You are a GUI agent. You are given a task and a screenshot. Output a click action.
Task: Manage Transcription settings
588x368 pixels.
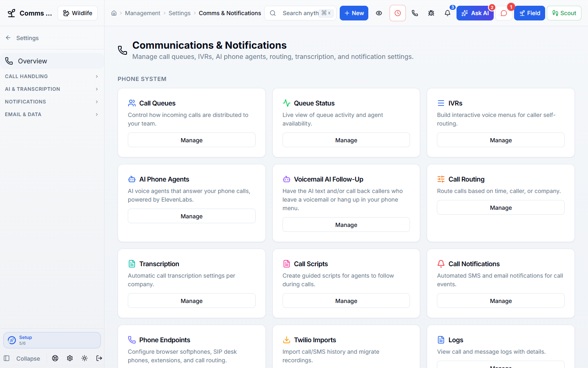click(x=192, y=301)
